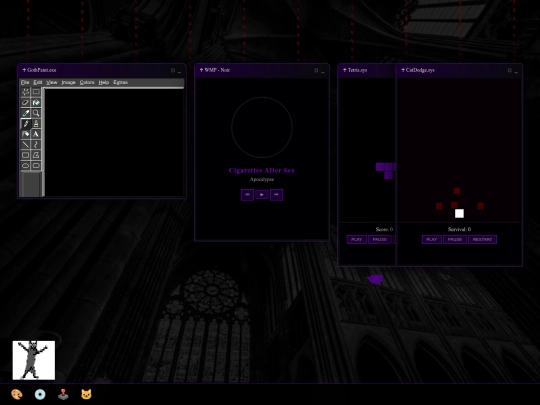The width and height of the screenshot is (540, 405).
Task: Click the dancing cat image thumbnail
Action: point(34,360)
